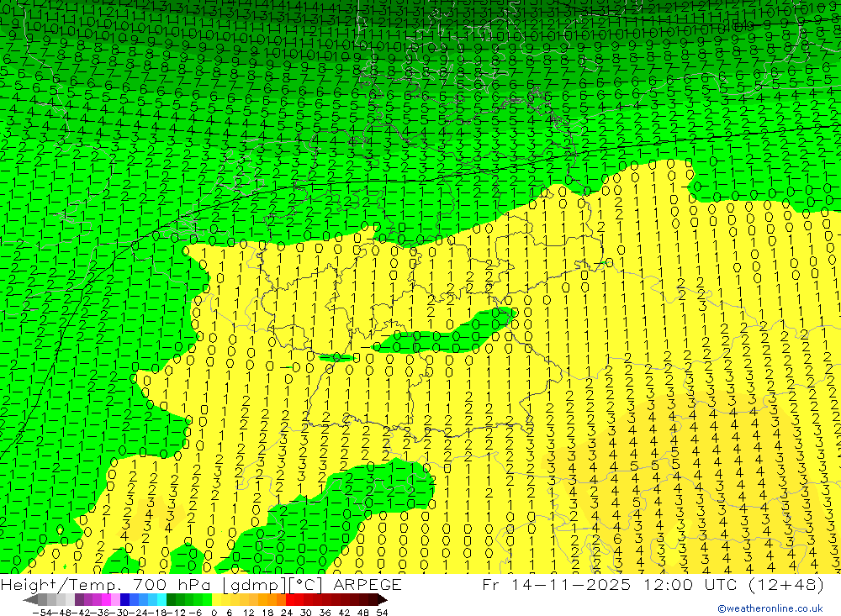Click the 30 legend value
The width and height of the screenshot is (841, 616).
pos(306,613)
